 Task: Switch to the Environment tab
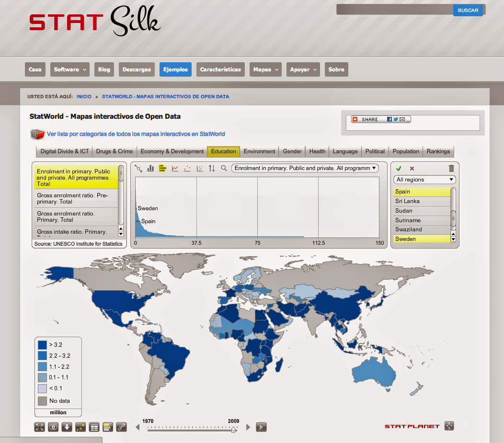[x=259, y=151]
